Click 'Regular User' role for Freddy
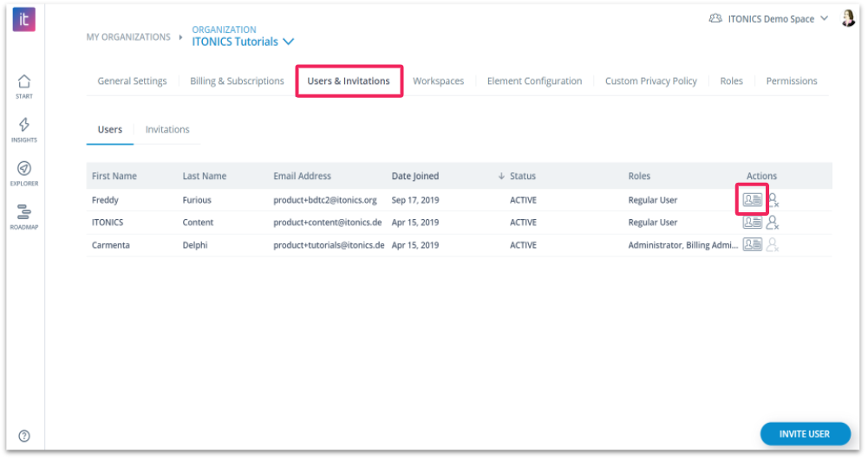The width and height of the screenshot is (868, 460). point(653,200)
